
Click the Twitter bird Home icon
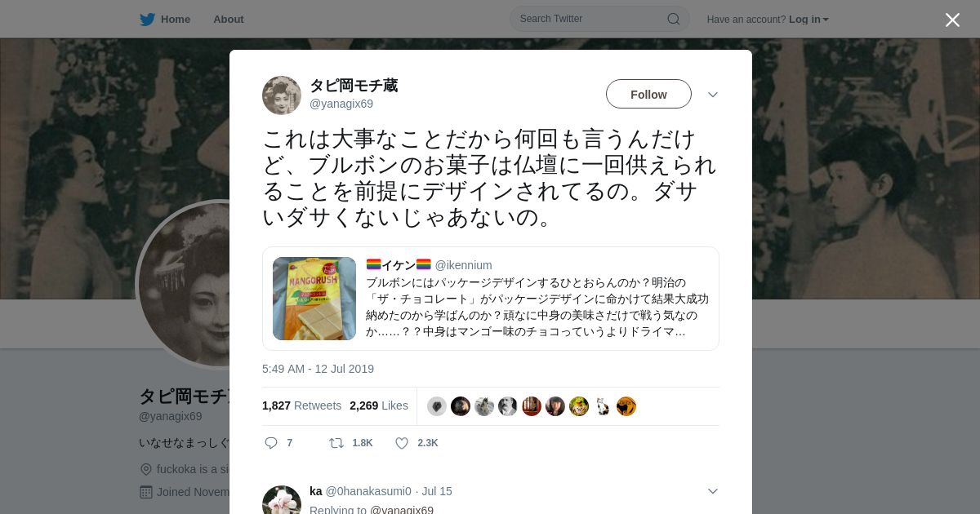point(147,19)
